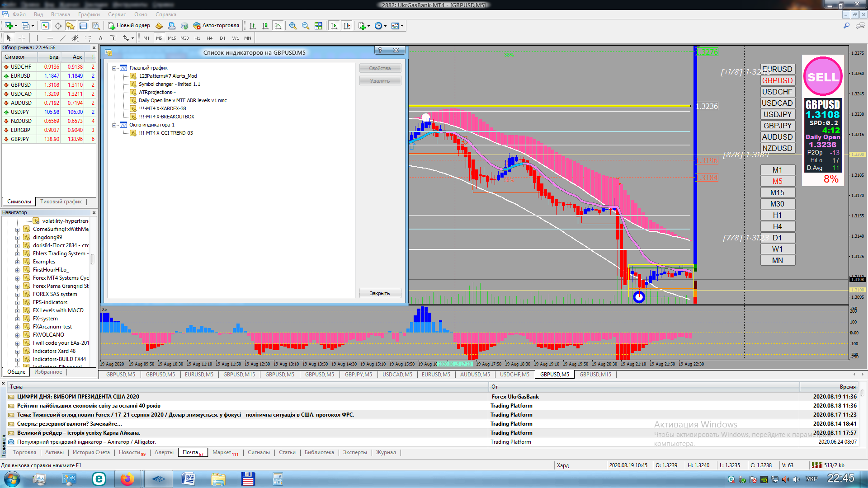The width and height of the screenshot is (868, 488).
Task: Toggle H4 timeframe in toolbar
Action: 209,38
